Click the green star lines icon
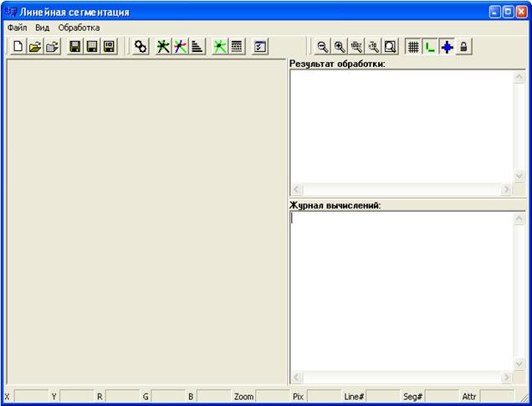Screen dimensions: 532x406 click(x=219, y=47)
